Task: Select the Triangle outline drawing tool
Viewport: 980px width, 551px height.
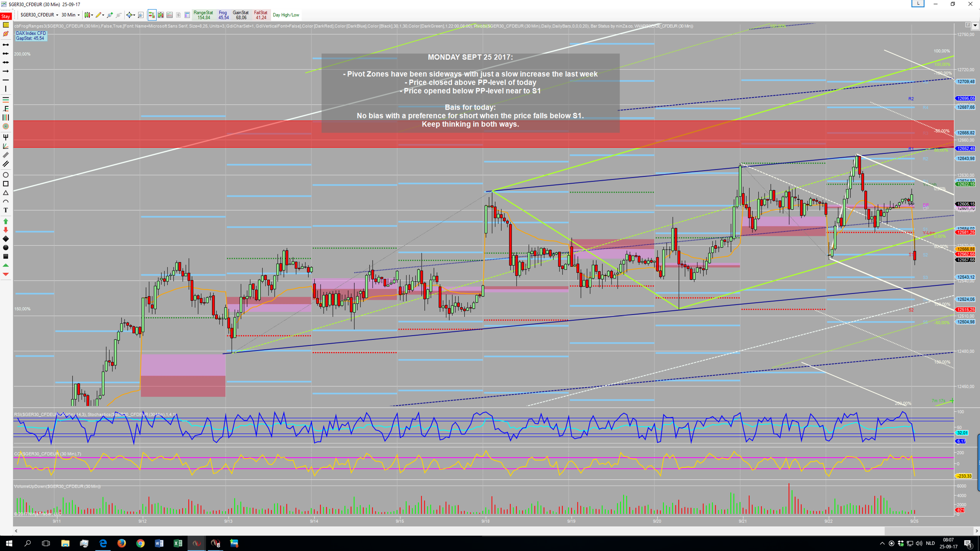Action: pyautogui.click(x=6, y=193)
